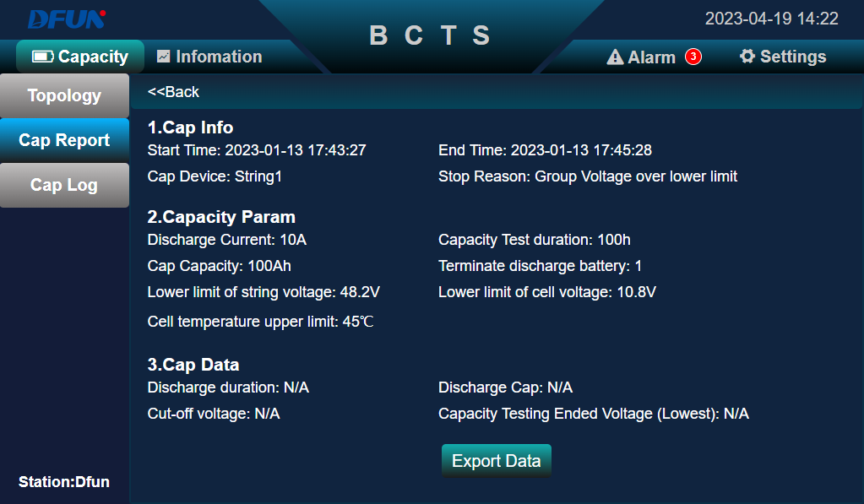This screenshot has height=504, width=864.
Task: Switch to the Infomation tab
Action: coord(218,57)
